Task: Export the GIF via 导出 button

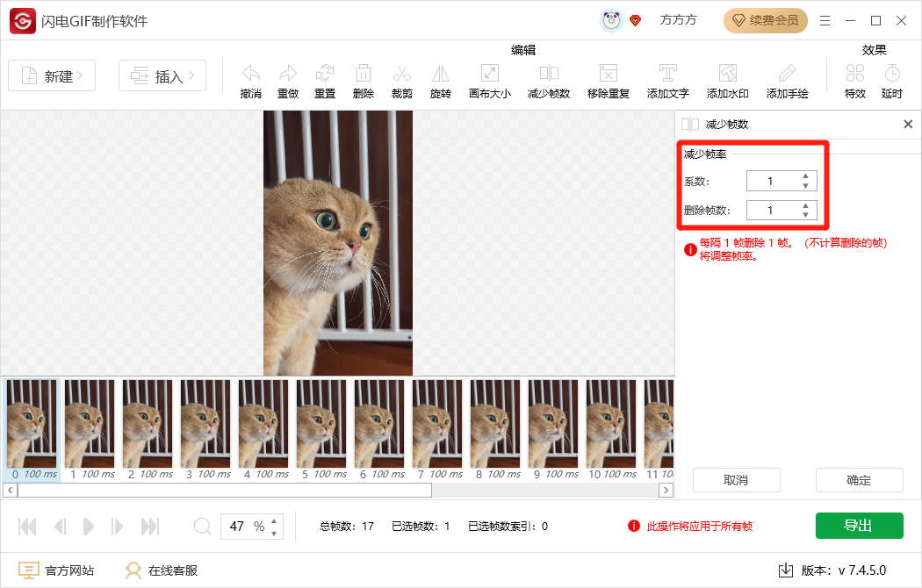Action: (x=859, y=525)
